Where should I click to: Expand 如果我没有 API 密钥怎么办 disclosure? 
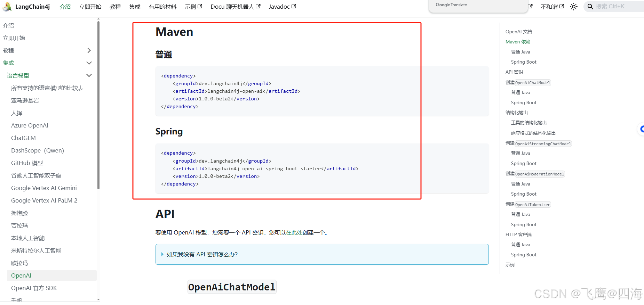tap(322, 254)
